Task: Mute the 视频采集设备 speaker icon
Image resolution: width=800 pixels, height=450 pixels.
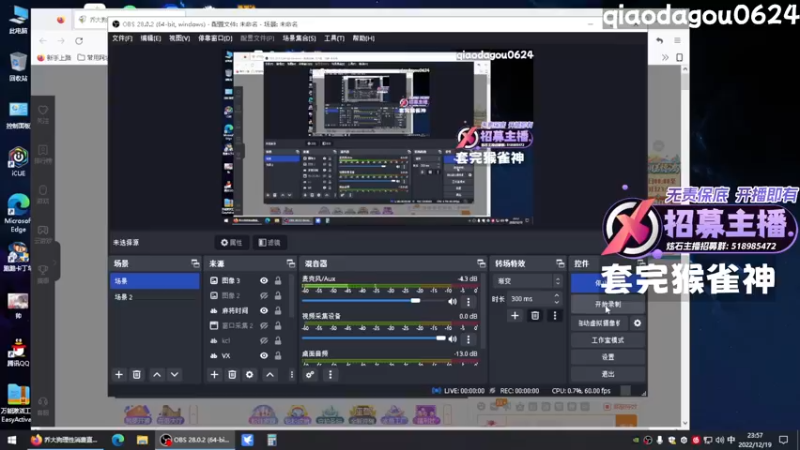Action: point(453,339)
